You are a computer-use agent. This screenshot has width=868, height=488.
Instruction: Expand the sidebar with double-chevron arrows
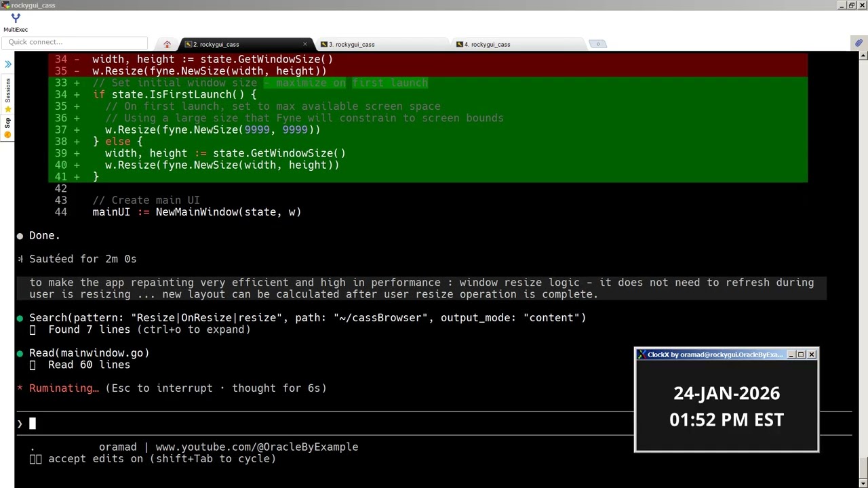click(x=7, y=64)
